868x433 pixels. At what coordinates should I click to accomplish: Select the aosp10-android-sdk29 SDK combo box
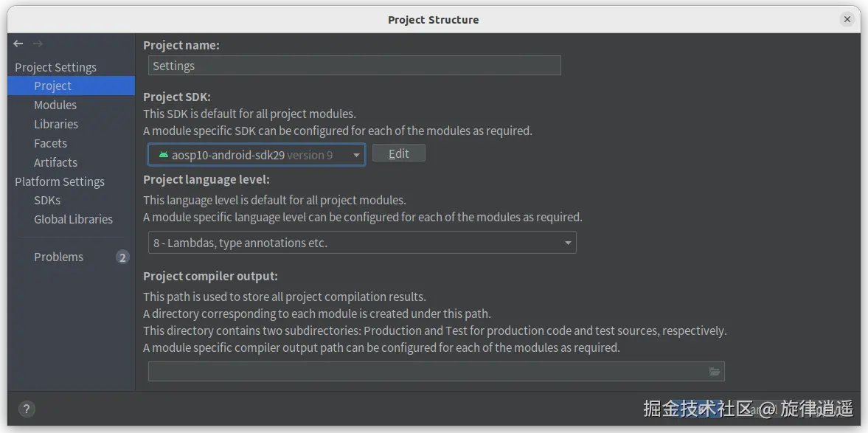click(257, 154)
